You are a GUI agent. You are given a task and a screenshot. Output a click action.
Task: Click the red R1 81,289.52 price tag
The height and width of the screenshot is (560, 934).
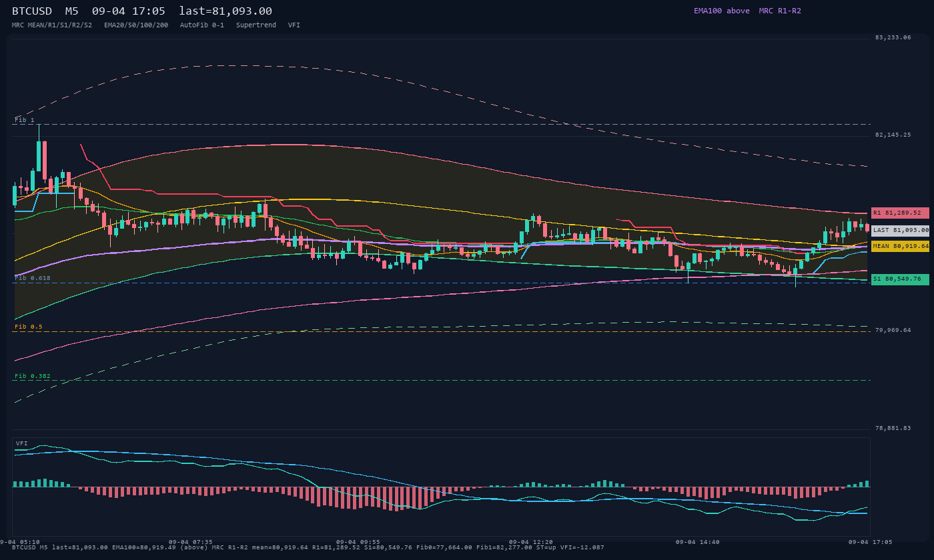point(900,213)
